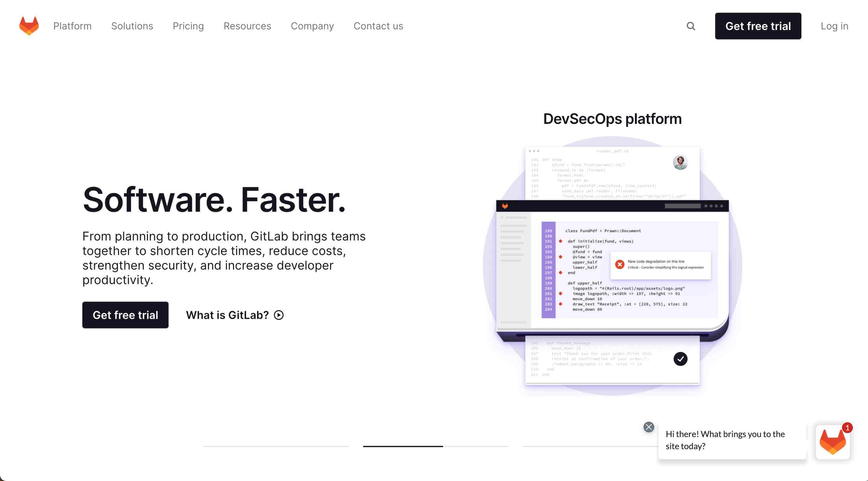868x481 pixels.
Task: Open the Platform menu
Action: tap(72, 26)
